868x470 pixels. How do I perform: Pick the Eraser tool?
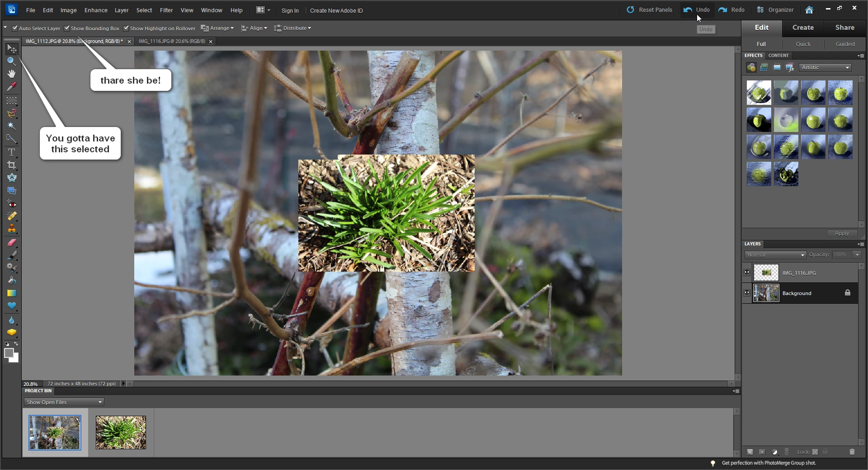(x=12, y=243)
